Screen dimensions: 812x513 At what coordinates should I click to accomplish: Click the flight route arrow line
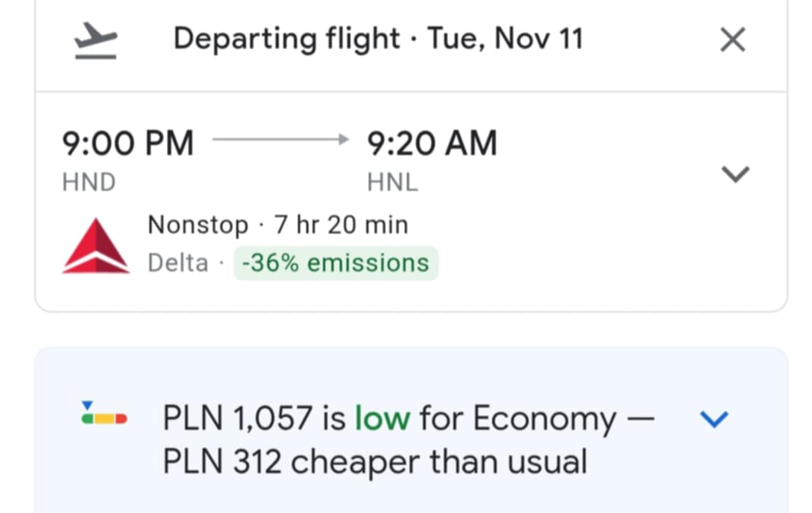pyautogui.click(x=280, y=139)
